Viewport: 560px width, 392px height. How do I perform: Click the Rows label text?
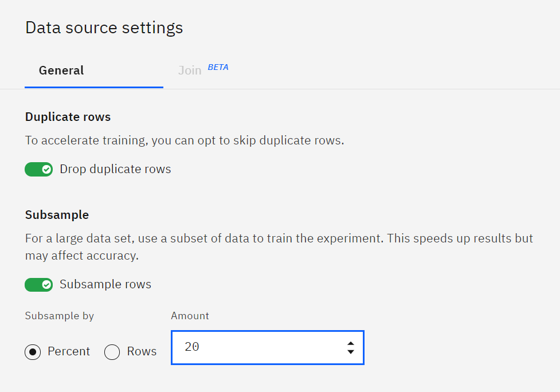(142, 352)
